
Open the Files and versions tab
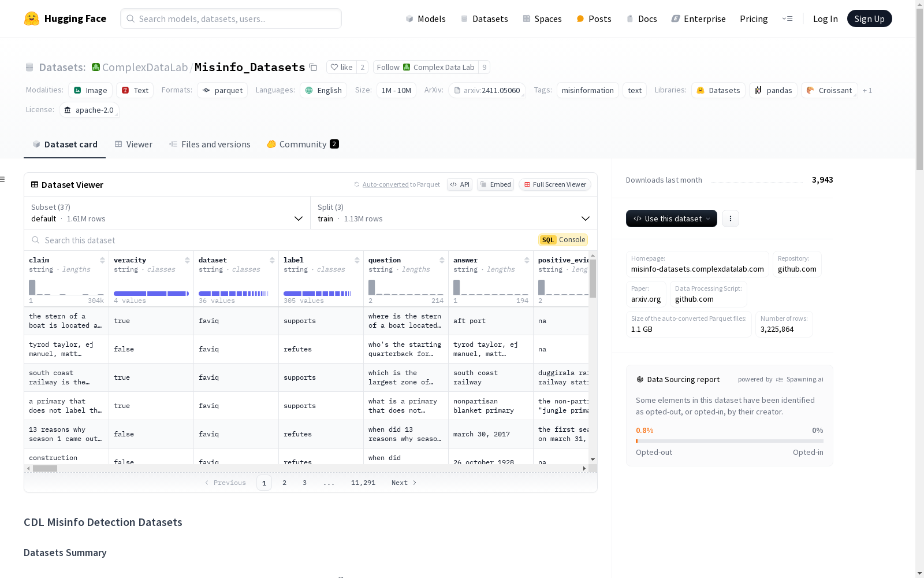point(210,144)
